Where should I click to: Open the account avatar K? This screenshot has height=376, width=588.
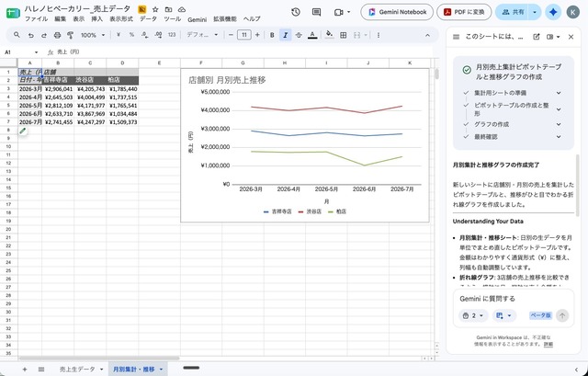pos(572,12)
